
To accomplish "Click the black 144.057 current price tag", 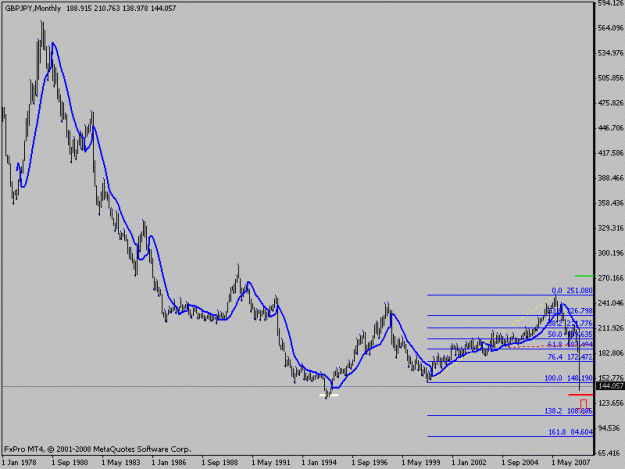I will tap(610, 386).
